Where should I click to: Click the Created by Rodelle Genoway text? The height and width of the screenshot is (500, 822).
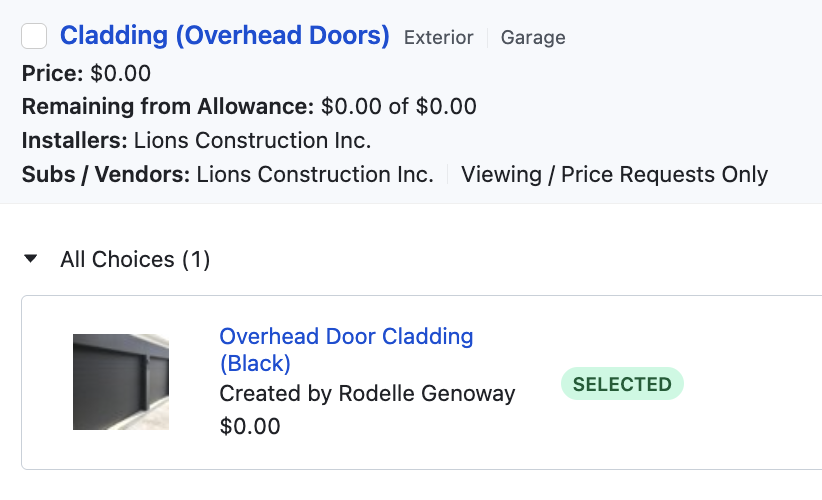(x=367, y=394)
